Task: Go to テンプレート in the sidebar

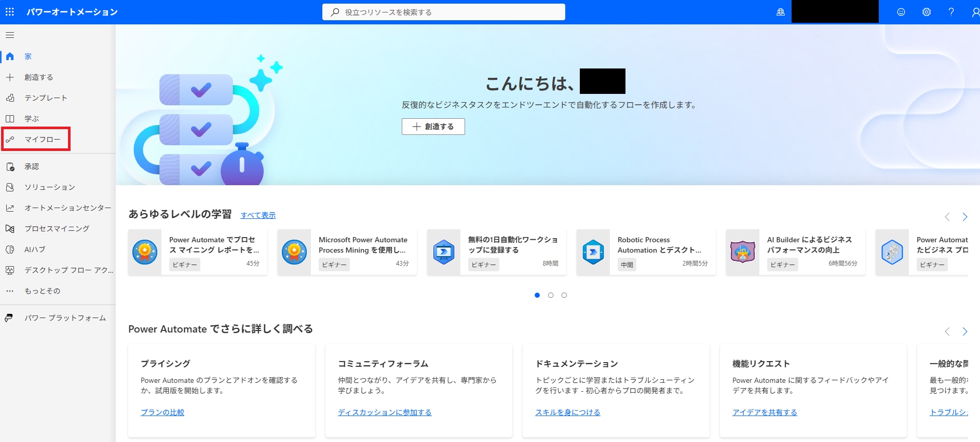Action: point(46,98)
